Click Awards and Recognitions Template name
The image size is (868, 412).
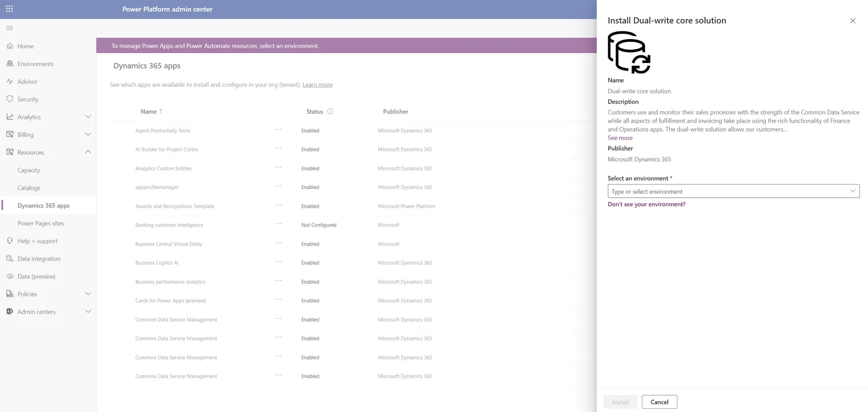click(175, 206)
